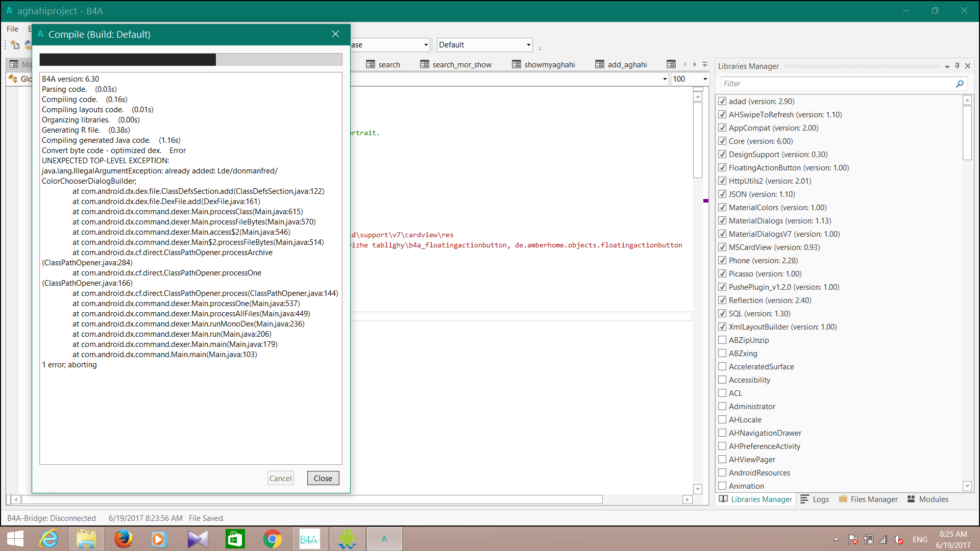Open the zoom level 100 dropdown
The image size is (980, 551).
705,79
